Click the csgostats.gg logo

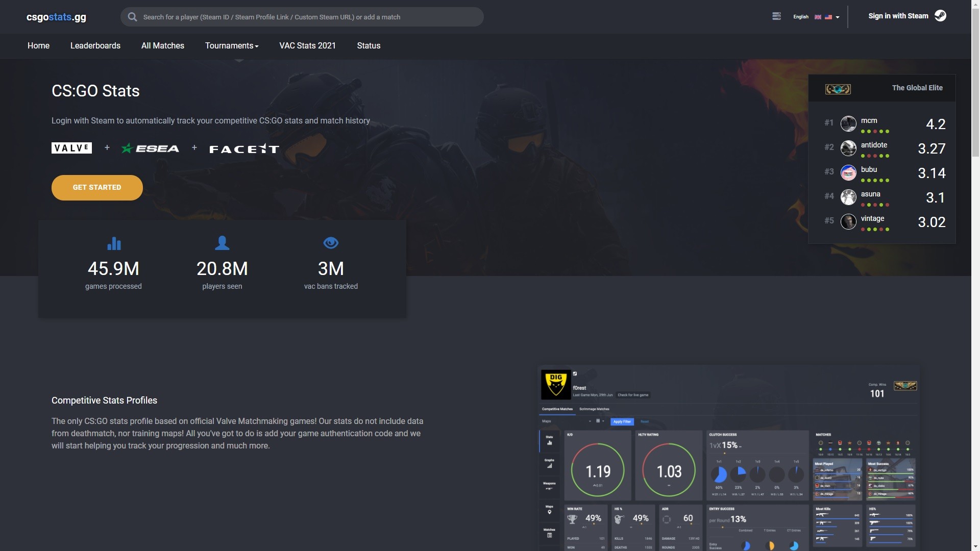point(56,17)
